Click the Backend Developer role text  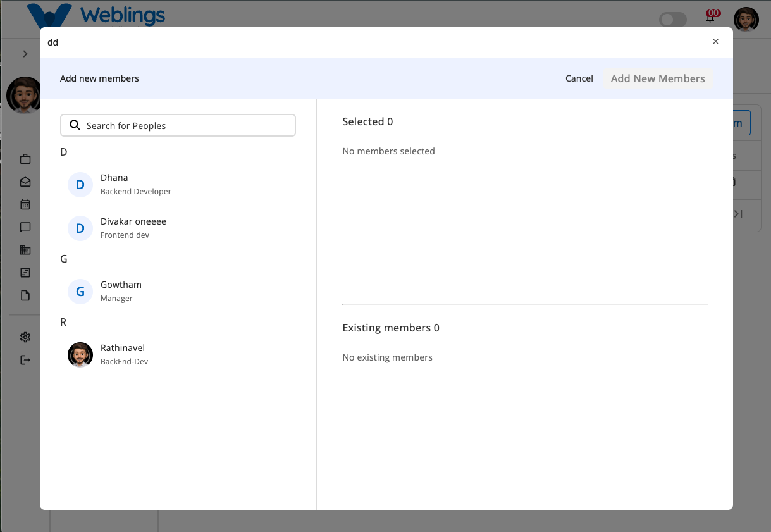click(x=136, y=192)
